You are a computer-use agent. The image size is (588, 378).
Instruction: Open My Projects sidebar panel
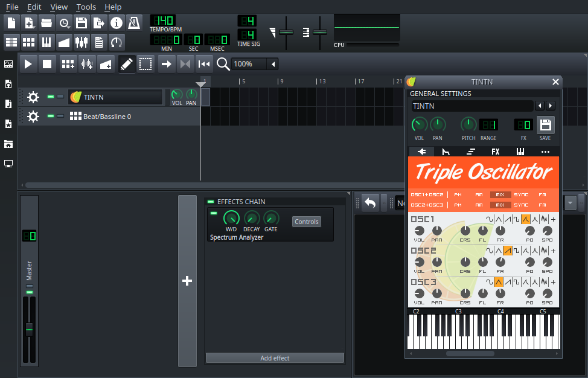[8, 84]
